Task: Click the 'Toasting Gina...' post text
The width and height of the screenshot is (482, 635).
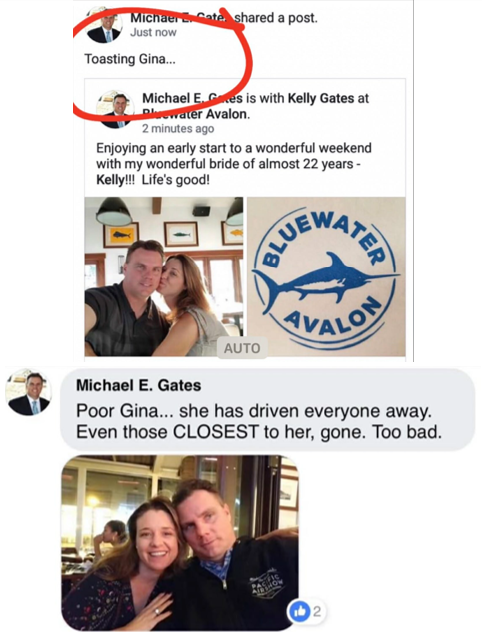Action: [130, 59]
